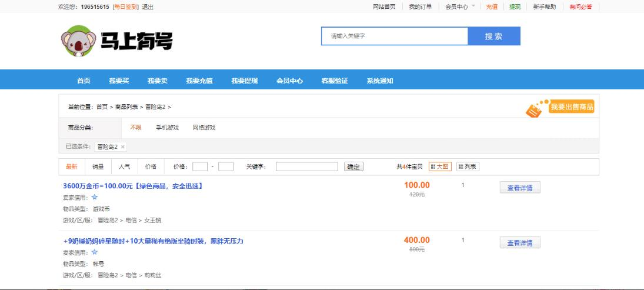Filter by 网络游戏 category
This screenshot has width=644, height=290.
[204, 128]
